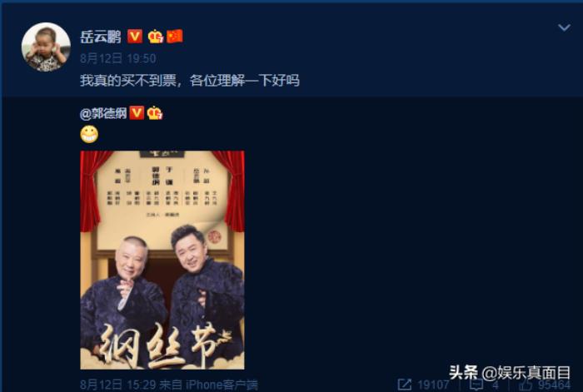
Task: Click the repost icon showing 19107
Action: pyautogui.click(x=405, y=385)
